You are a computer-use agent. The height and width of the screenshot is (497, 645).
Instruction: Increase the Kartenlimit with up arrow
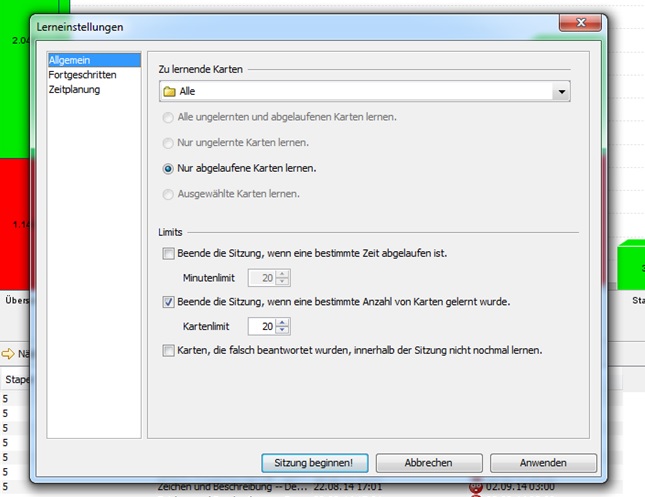pyautogui.click(x=282, y=323)
